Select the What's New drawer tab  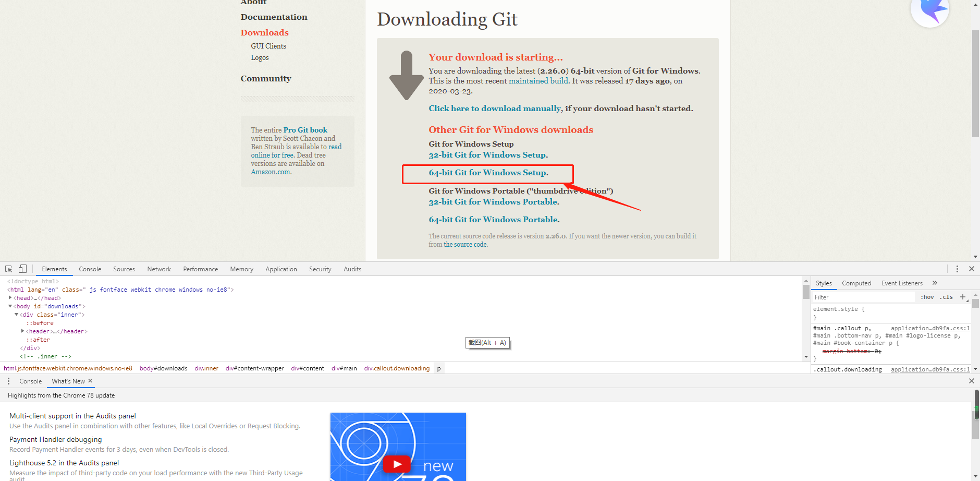click(x=68, y=381)
